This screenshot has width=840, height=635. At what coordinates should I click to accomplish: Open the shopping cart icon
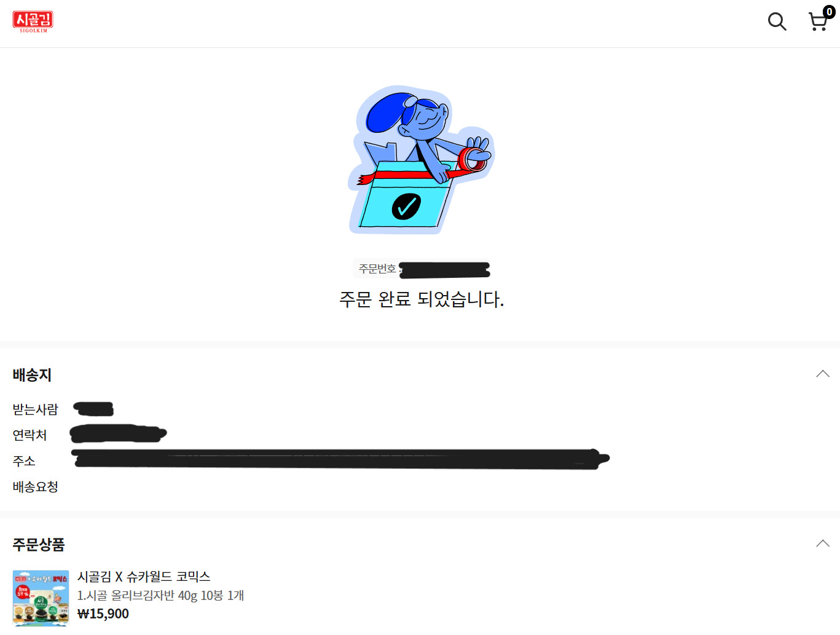(818, 22)
